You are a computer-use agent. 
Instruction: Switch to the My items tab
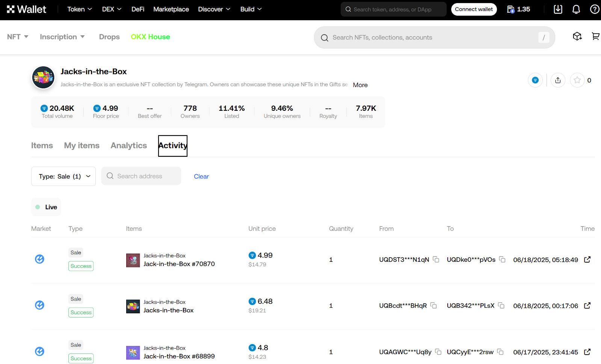click(x=82, y=145)
